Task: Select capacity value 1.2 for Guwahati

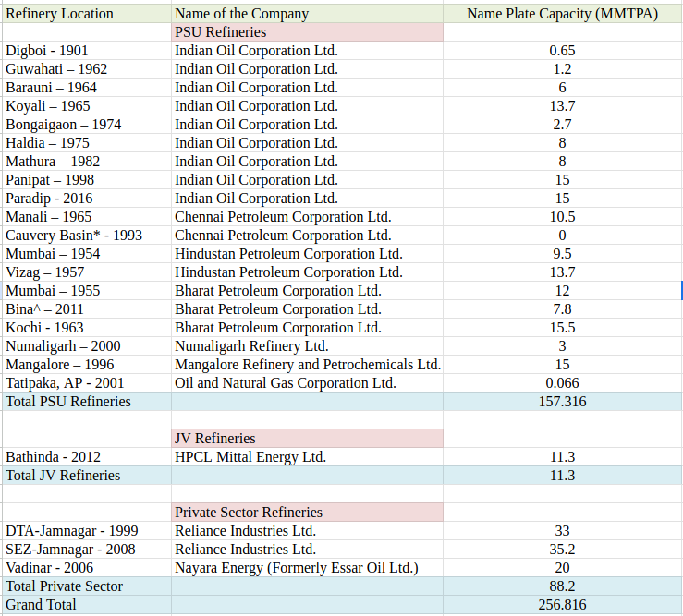Action: tap(563, 69)
